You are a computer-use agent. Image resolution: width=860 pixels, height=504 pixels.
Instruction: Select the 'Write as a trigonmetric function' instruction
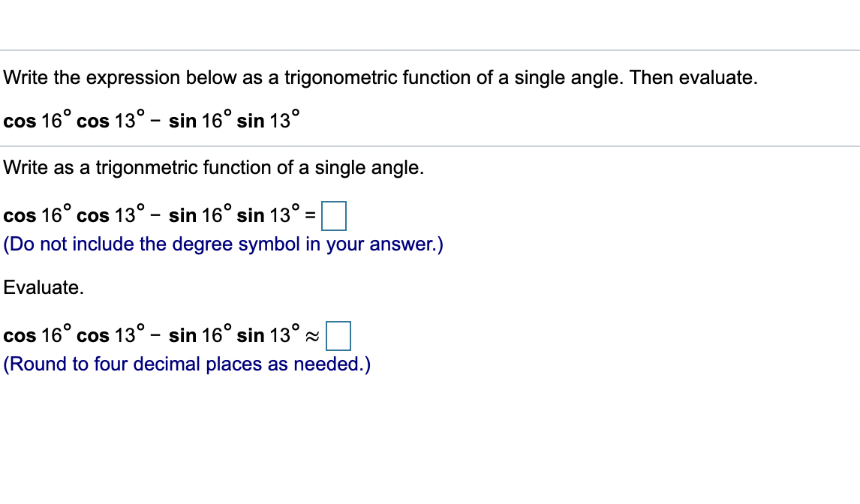[x=214, y=167]
